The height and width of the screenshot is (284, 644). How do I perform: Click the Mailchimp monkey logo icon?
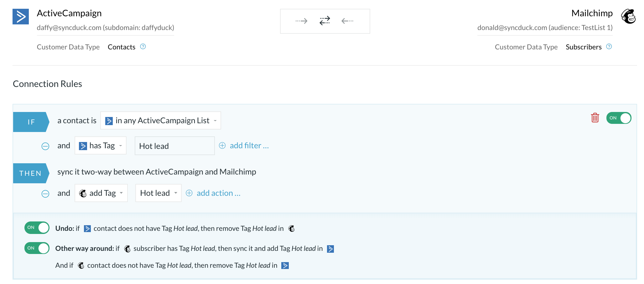(628, 16)
